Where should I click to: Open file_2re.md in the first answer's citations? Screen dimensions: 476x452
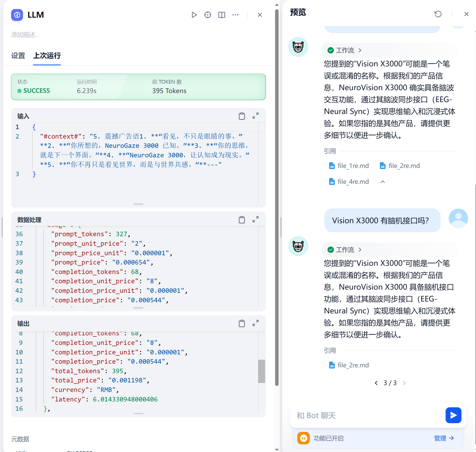400,166
